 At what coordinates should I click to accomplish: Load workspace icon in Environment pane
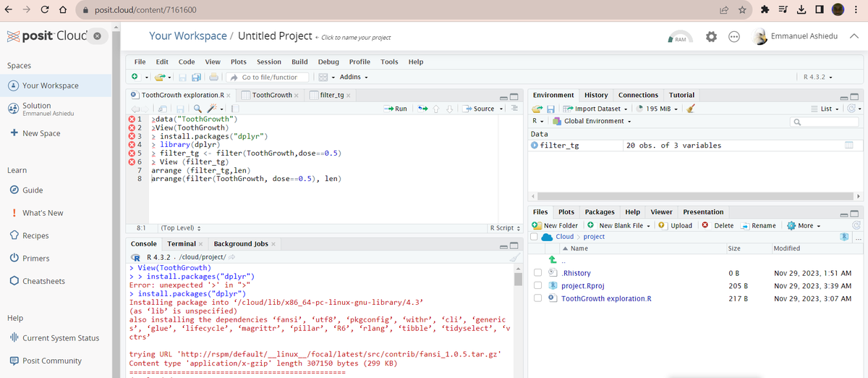click(537, 109)
